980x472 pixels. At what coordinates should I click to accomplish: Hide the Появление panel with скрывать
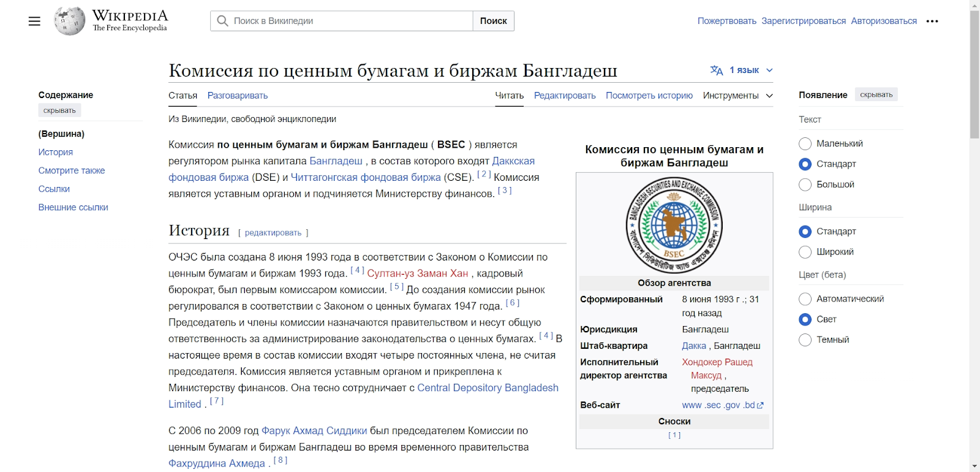(876, 94)
